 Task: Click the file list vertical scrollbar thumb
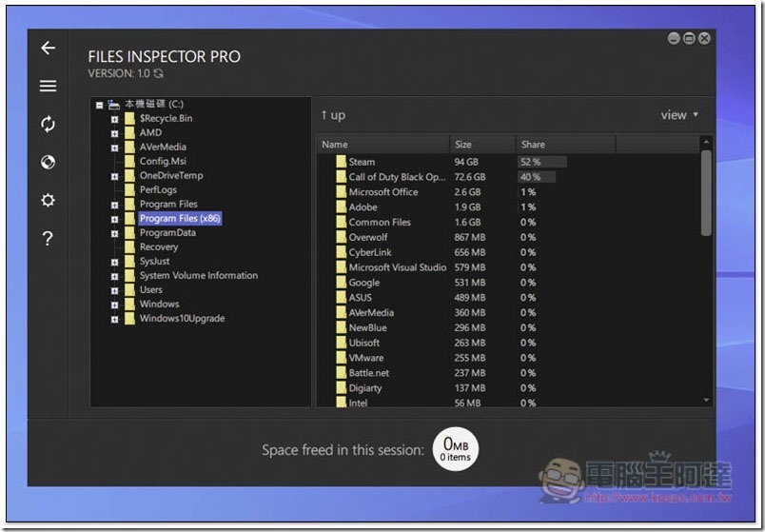(x=706, y=193)
